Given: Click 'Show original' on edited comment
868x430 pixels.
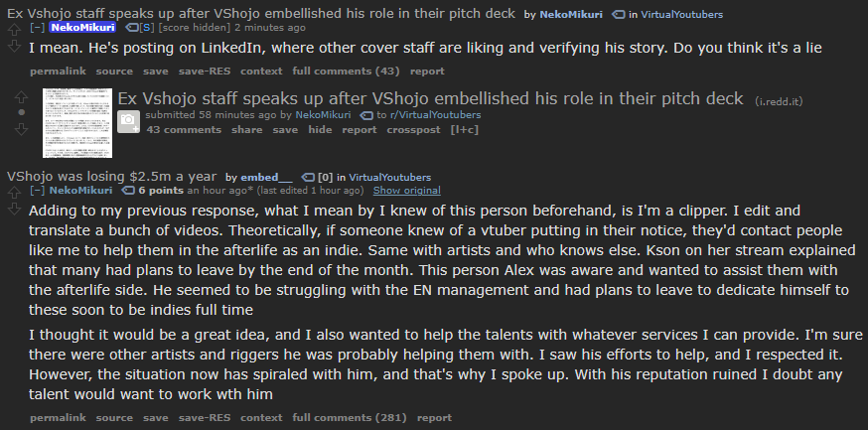Looking at the screenshot, I should pos(406,190).
